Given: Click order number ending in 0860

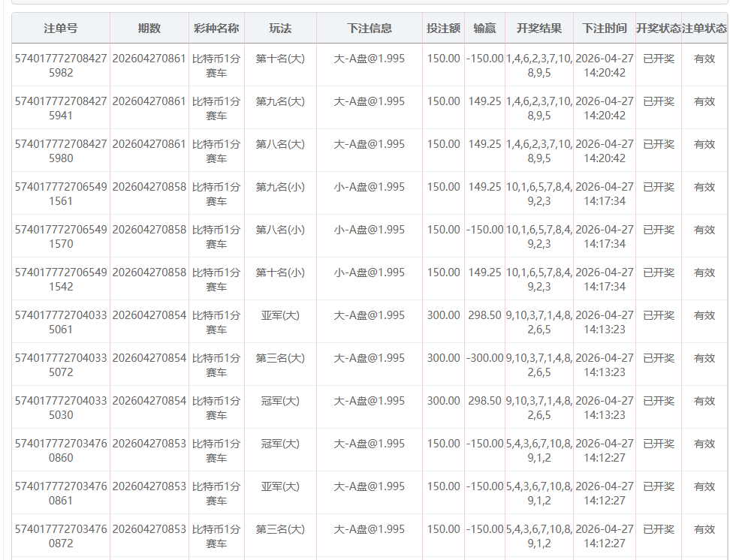Looking at the screenshot, I should click(60, 450).
